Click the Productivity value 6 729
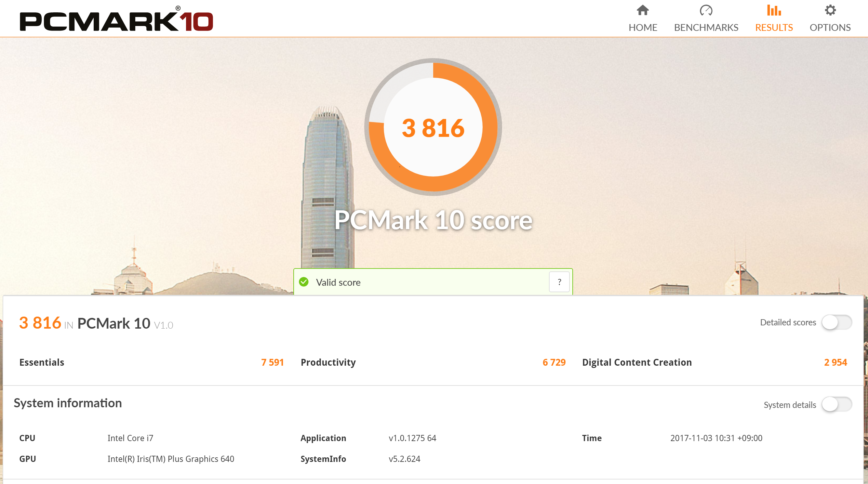868x484 pixels. coord(554,362)
